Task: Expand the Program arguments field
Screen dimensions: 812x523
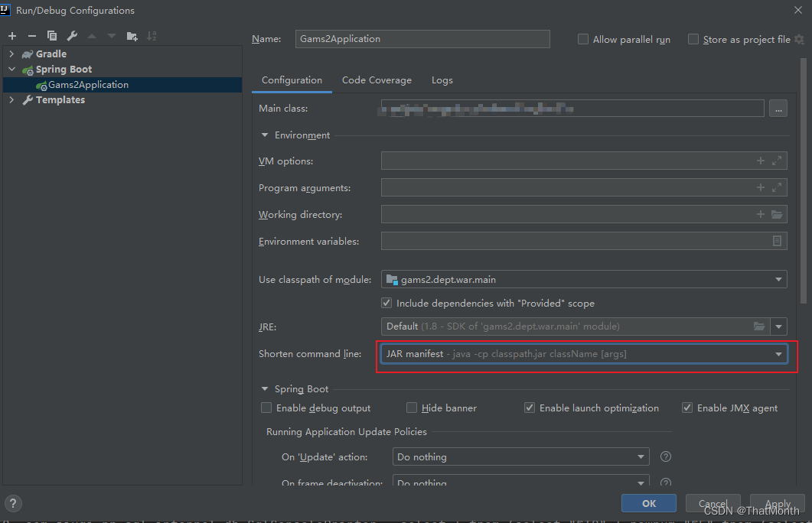Action: point(777,188)
